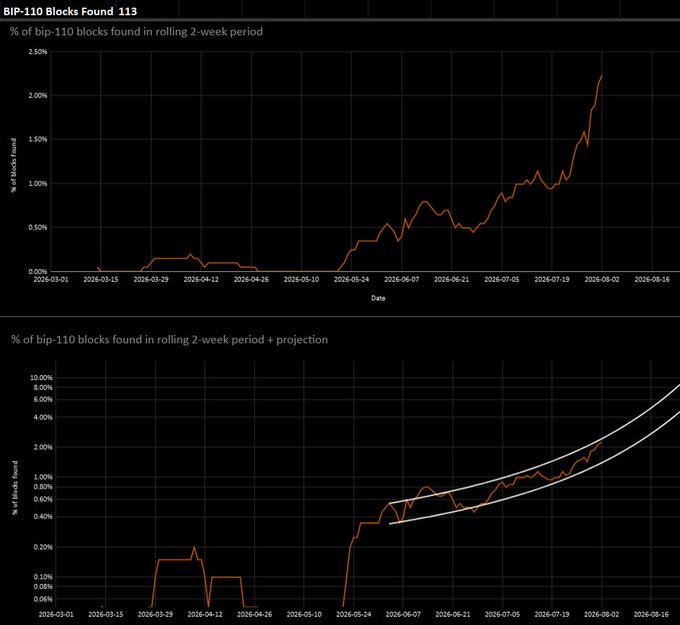Click '2026-06-21' date under the projection chart

[453, 614]
